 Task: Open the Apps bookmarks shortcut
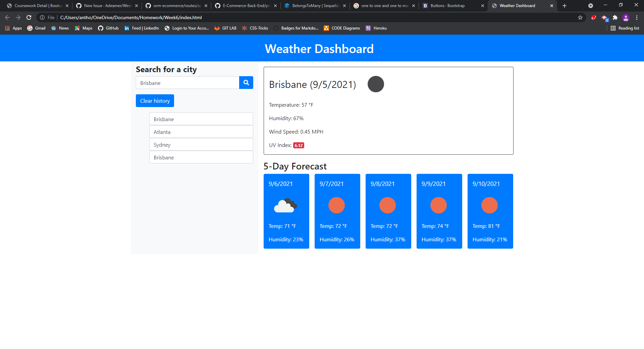(13, 28)
